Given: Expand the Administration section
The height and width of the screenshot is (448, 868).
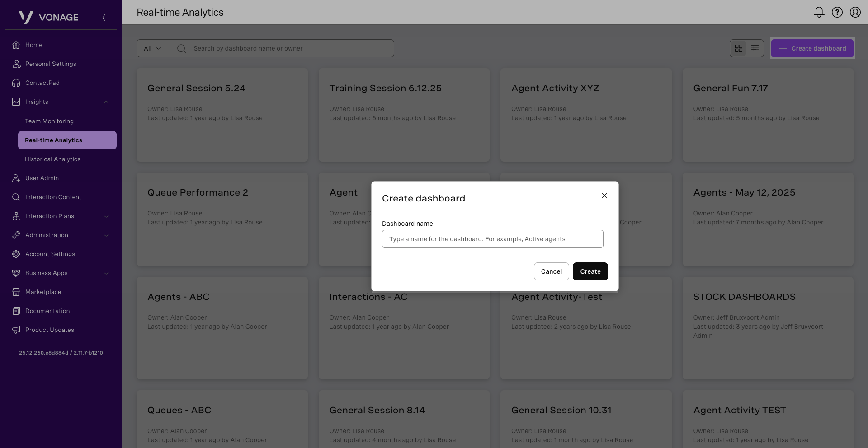Looking at the screenshot, I should point(106,235).
